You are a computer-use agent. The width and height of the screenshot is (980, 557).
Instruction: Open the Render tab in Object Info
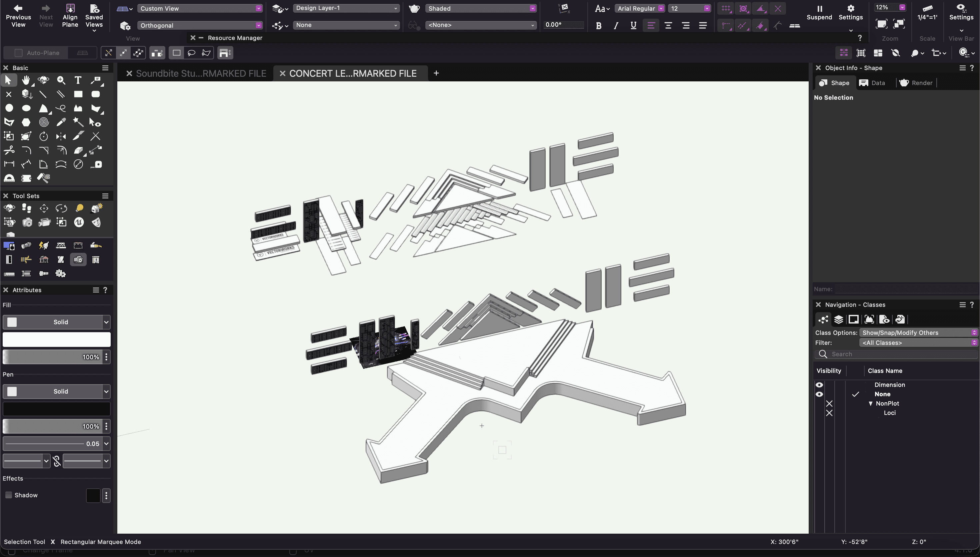coord(916,83)
